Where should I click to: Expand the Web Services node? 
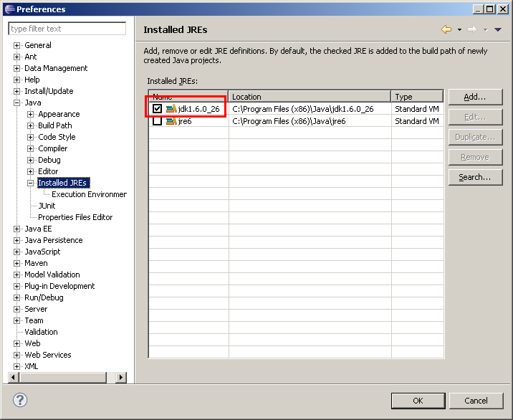16,355
